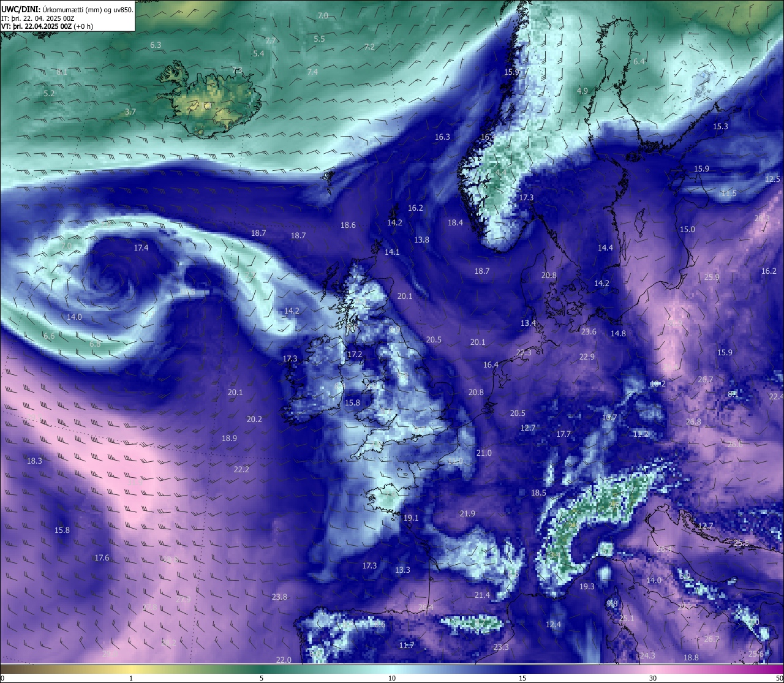Viewport: 784px width, 683px height.
Task: Click the 22.9 value label
Action: [587, 357]
